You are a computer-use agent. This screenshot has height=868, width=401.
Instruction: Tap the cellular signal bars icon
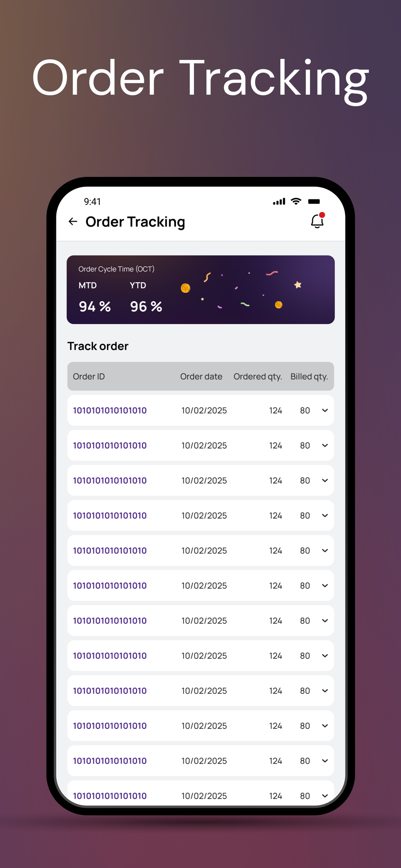pos(279,201)
